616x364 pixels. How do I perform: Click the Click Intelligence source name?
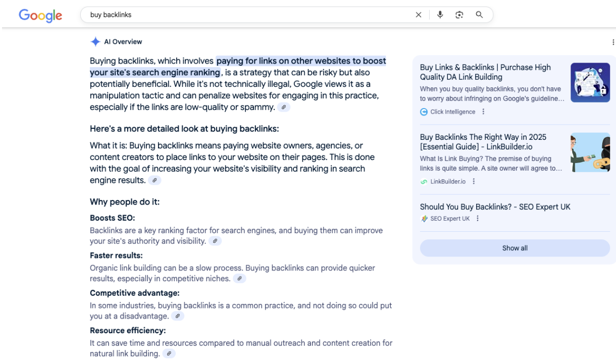(453, 112)
